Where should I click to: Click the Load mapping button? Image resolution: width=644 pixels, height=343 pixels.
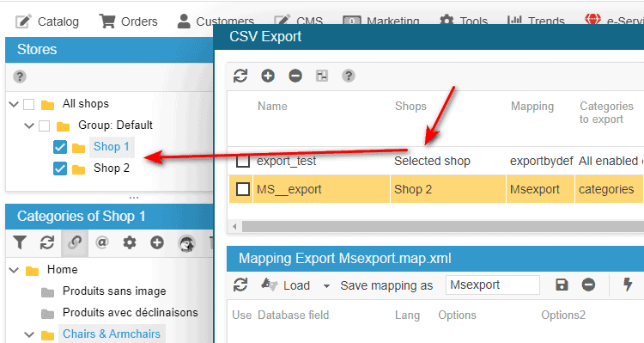(x=285, y=285)
